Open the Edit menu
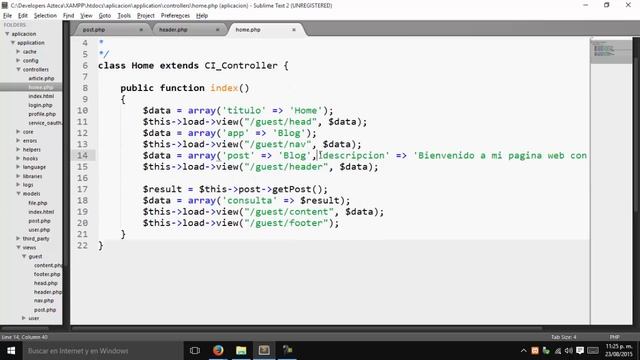This screenshot has width=640, height=360. (23, 16)
